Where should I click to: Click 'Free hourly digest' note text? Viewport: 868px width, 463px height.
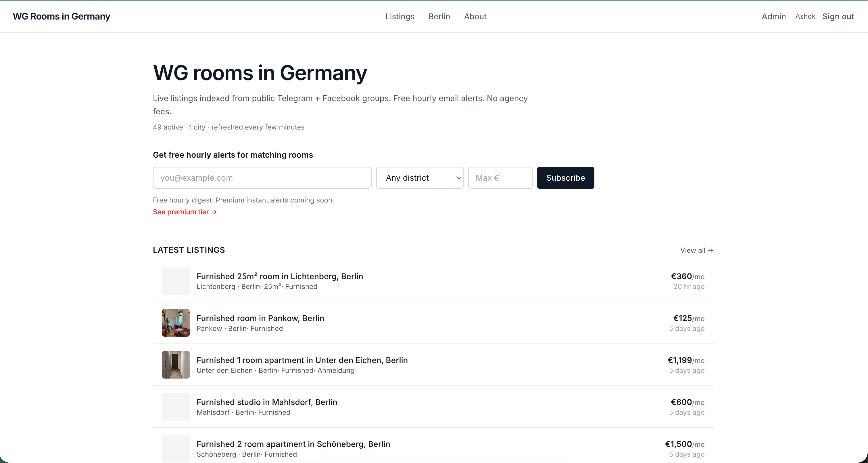243,200
